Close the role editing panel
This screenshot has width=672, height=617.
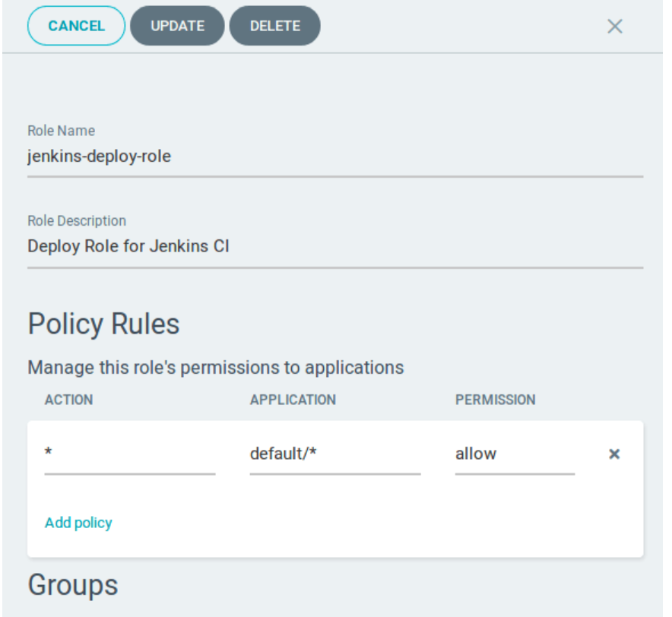pyautogui.click(x=614, y=27)
